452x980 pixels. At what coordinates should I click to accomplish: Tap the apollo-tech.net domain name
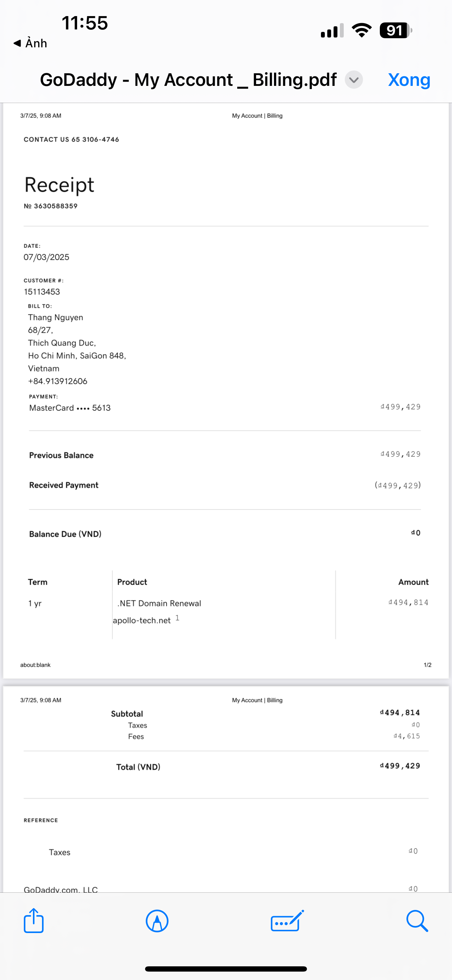point(142,620)
